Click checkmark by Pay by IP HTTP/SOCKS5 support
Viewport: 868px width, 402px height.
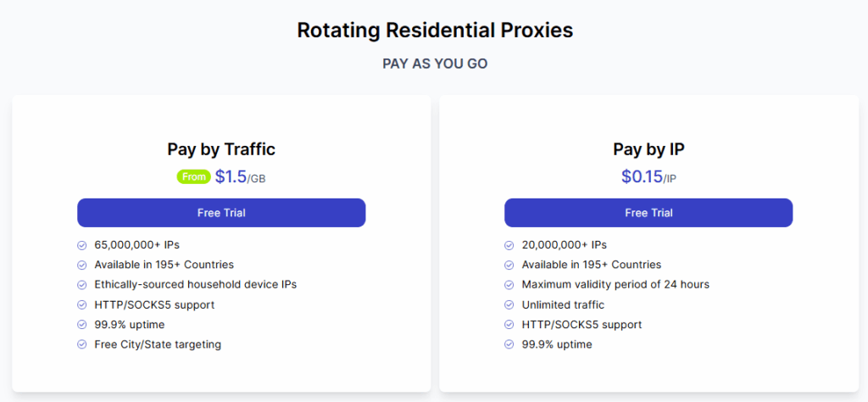point(509,325)
